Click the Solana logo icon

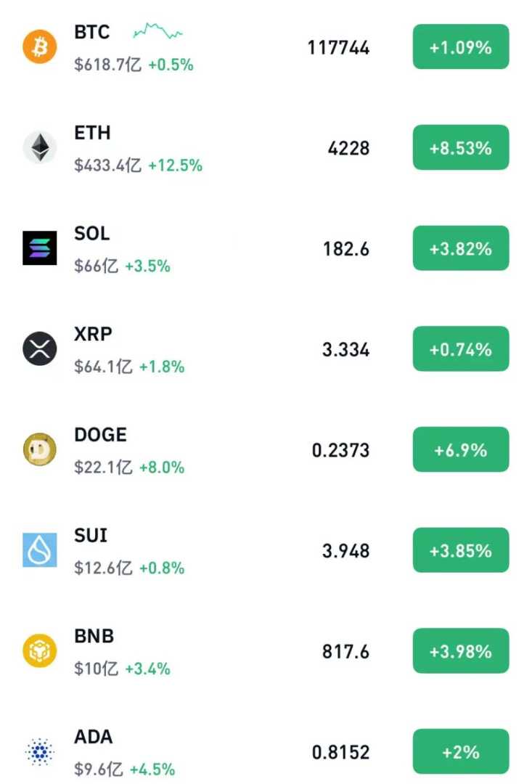pos(40,248)
